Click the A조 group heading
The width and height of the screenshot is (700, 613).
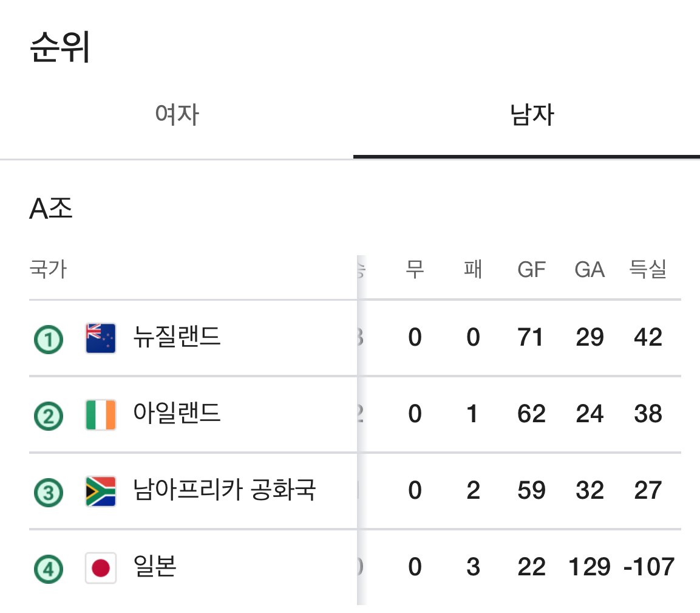(x=51, y=210)
